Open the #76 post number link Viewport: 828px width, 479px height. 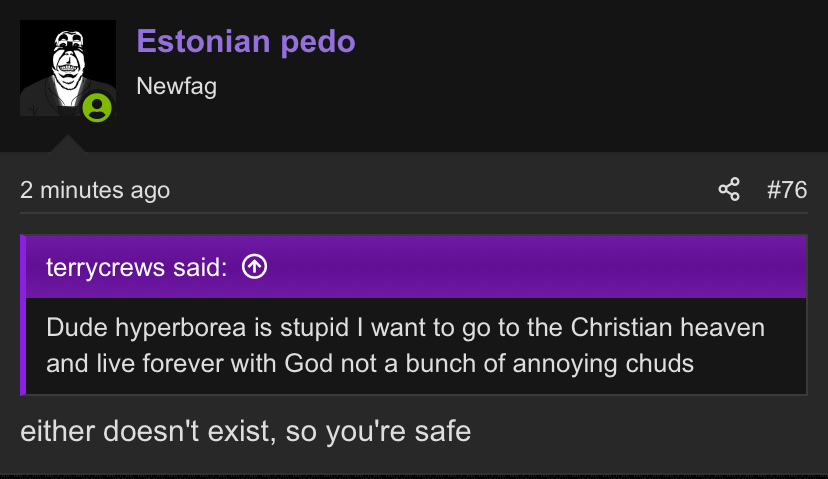click(787, 190)
